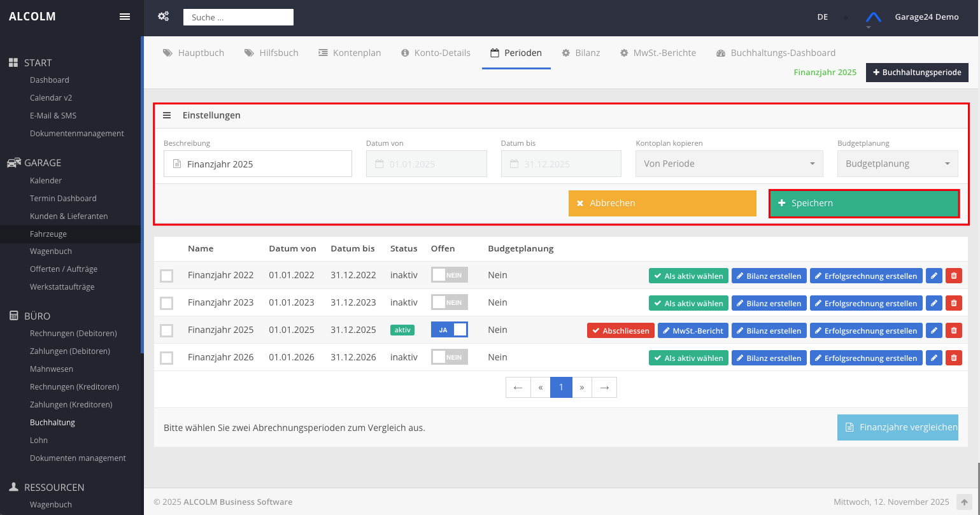Expand the Budgetplanung dropdown
Image resolution: width=980 pixels, height=515 pixels.
pos(897,164)
